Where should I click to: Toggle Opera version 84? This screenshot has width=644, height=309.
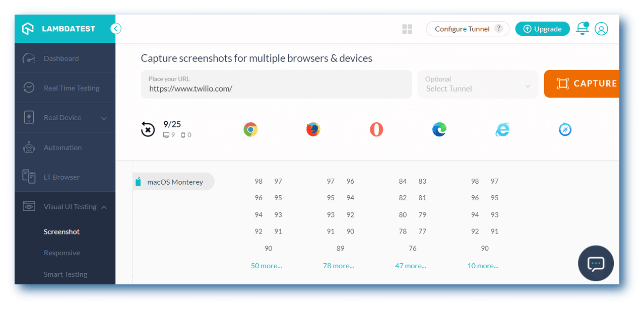pyautogui.click(x=403, y=181)
